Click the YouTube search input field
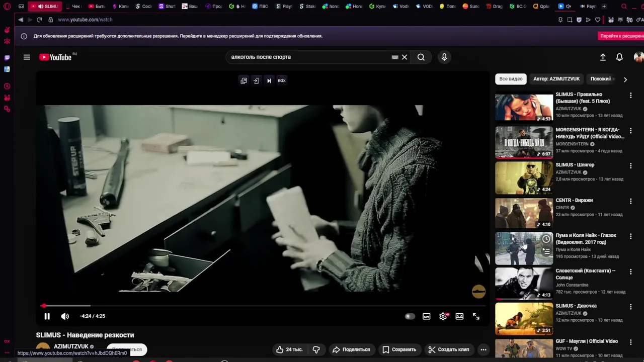This screenshot has width=644, height=362. [309, 57]
